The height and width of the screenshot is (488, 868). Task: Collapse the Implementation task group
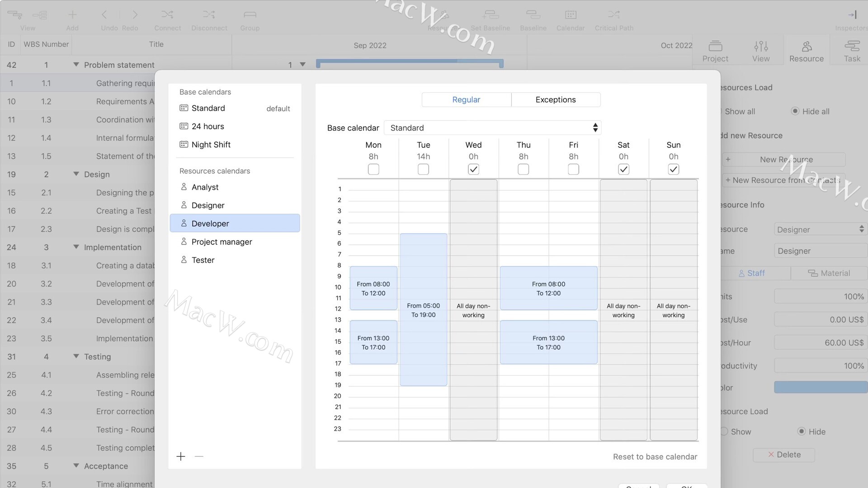76,247
